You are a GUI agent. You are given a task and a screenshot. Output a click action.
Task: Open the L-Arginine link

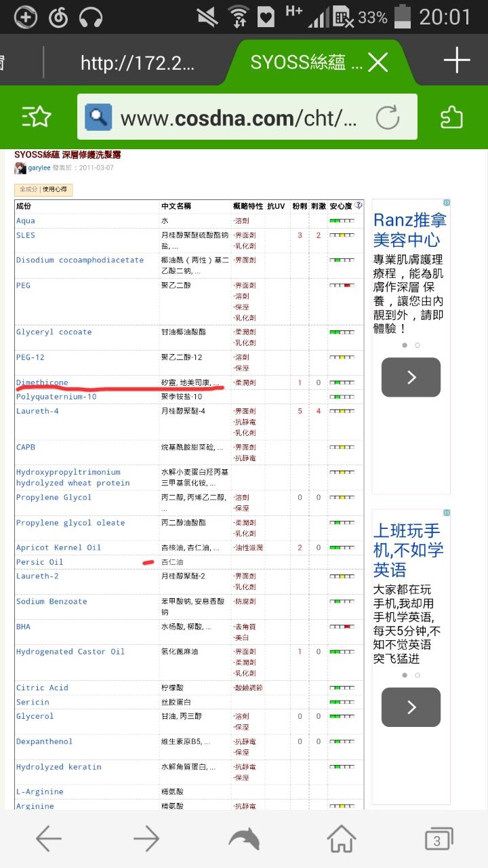pos(39,792)
